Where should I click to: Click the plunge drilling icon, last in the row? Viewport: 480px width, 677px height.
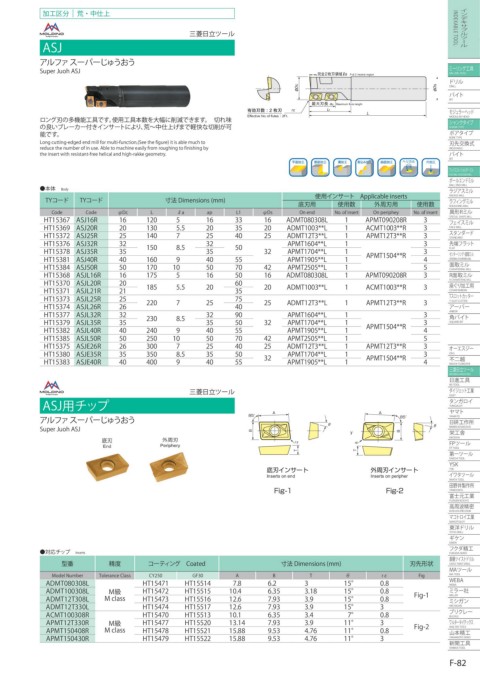pyautogui.click(x=430, y=167)
